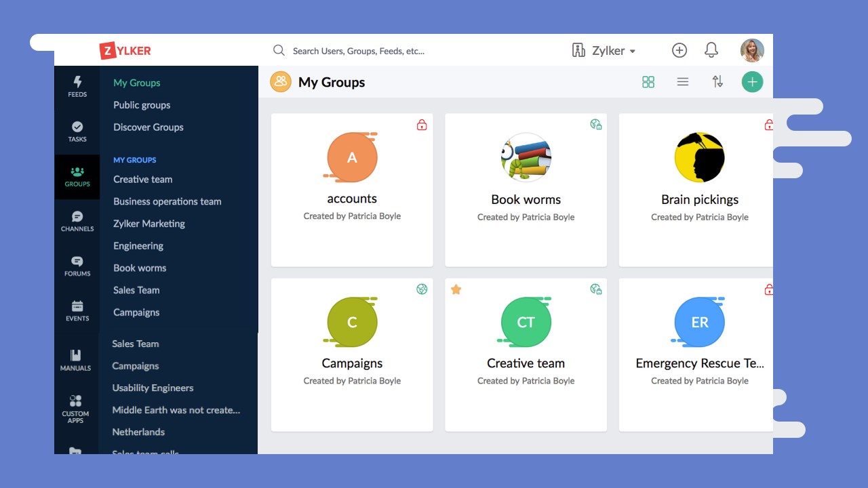
Task: Open the Events sidebar section
Action: (x=77, y=310)
